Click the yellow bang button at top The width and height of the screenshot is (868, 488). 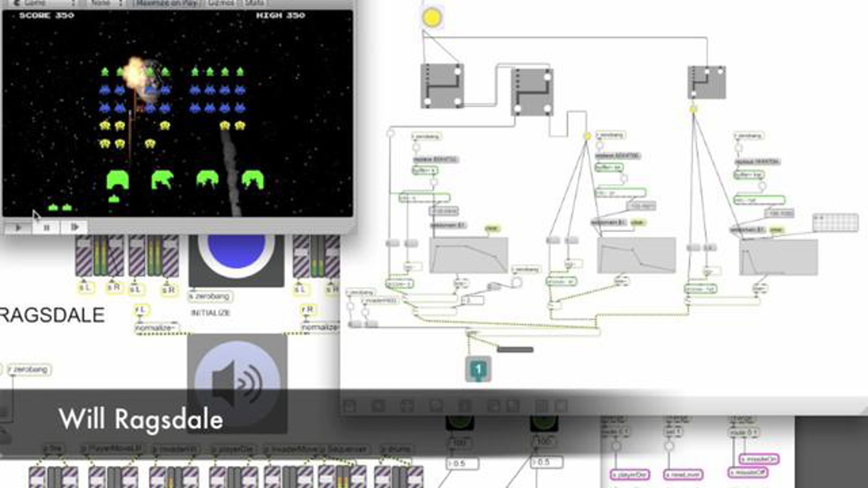(431, 17)
